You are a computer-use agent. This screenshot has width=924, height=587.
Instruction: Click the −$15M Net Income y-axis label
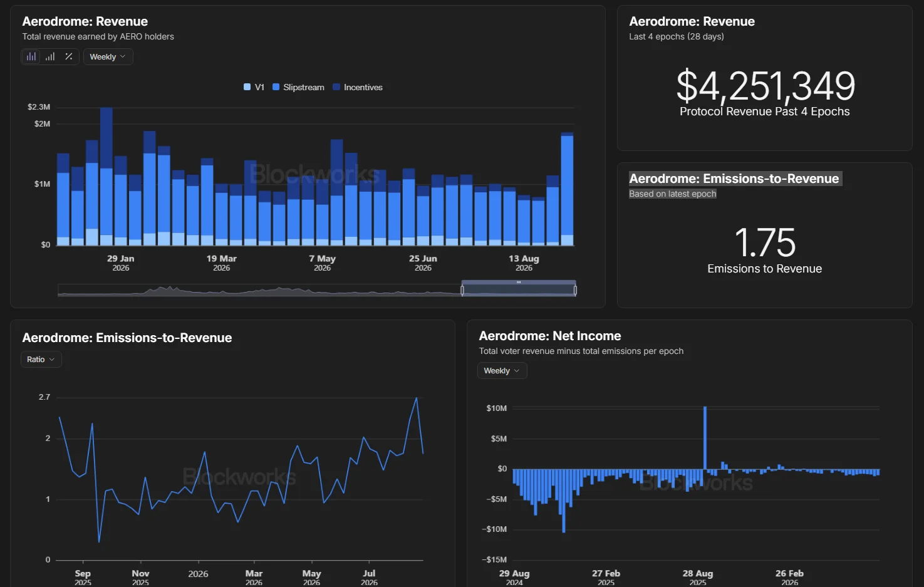(494, 559)
